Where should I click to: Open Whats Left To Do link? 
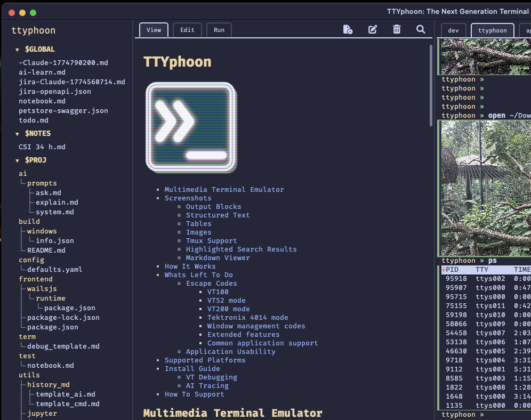click(x=199, y=275)
